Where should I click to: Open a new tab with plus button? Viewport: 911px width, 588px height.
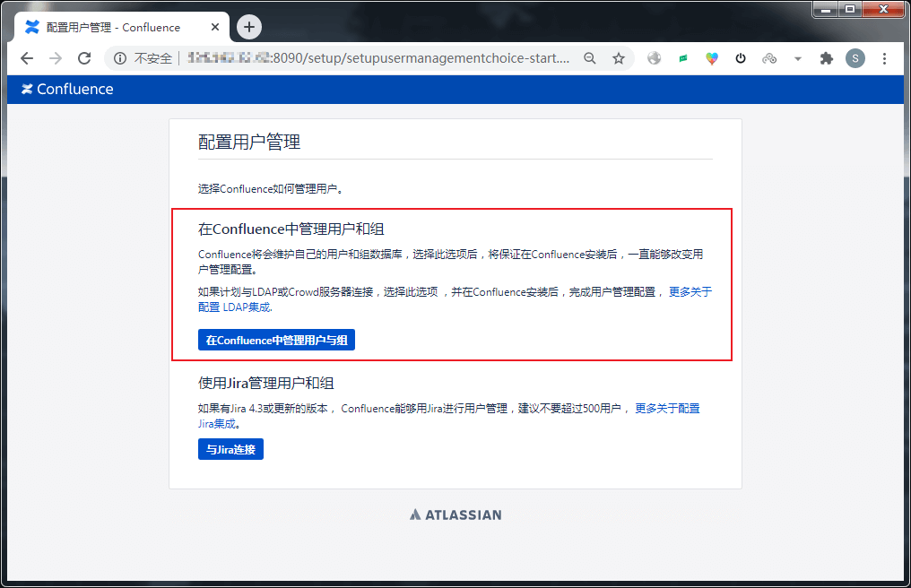[x=249, y=27]
